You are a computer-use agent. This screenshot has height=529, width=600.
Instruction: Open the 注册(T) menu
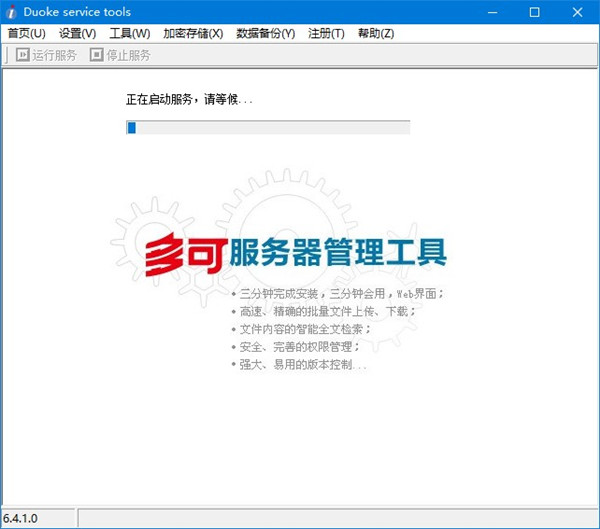(x=326, y=34)
